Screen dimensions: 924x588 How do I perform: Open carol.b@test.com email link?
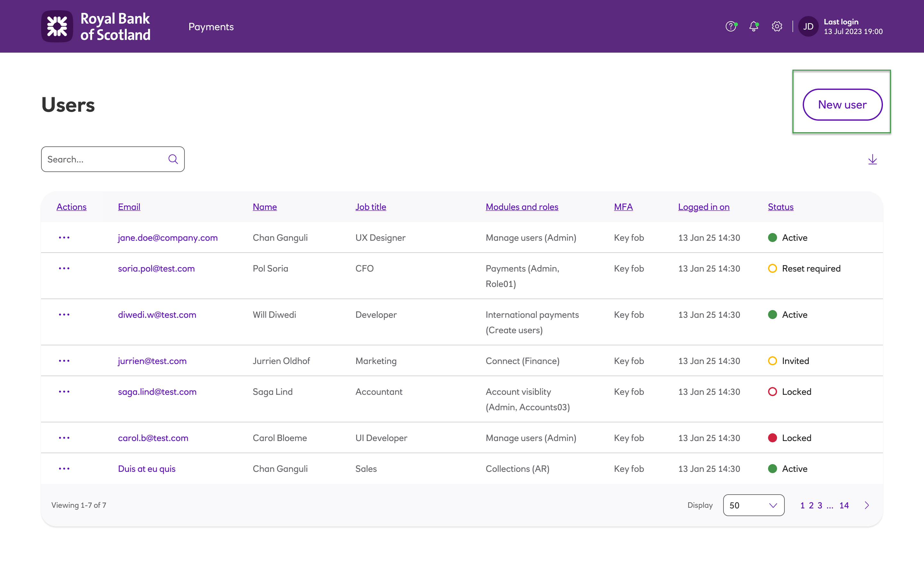153,438
